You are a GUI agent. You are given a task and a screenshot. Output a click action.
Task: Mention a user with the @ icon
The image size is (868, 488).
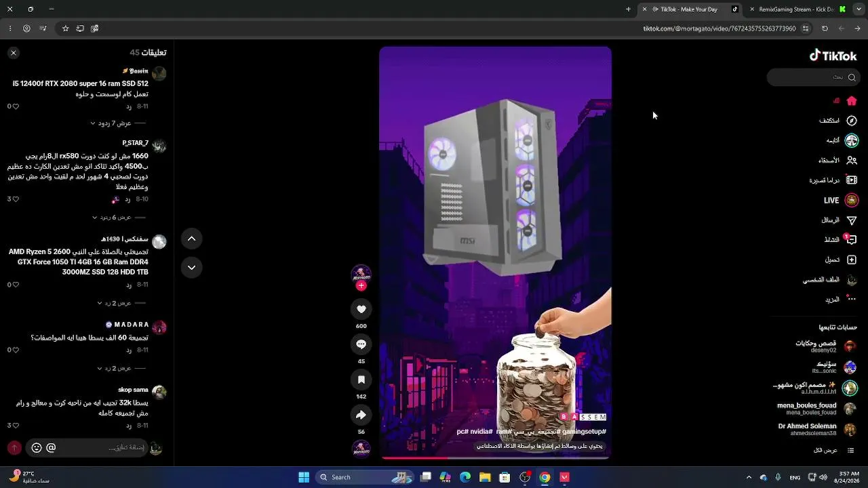(51, 447)
